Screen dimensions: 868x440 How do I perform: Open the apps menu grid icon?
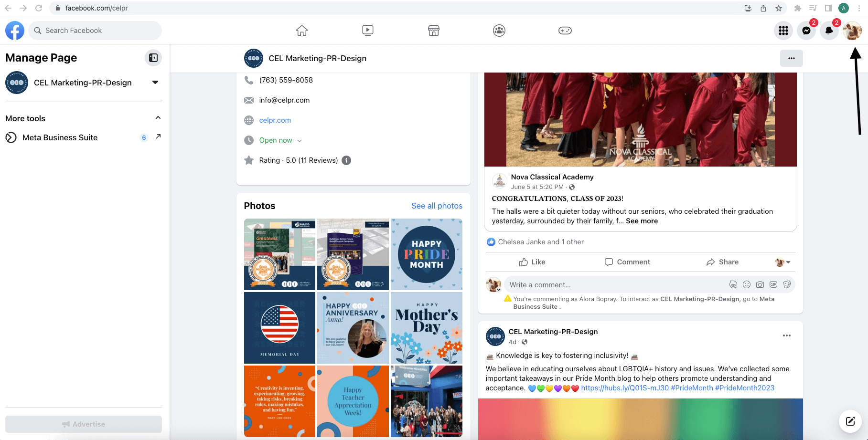point(783,31)
